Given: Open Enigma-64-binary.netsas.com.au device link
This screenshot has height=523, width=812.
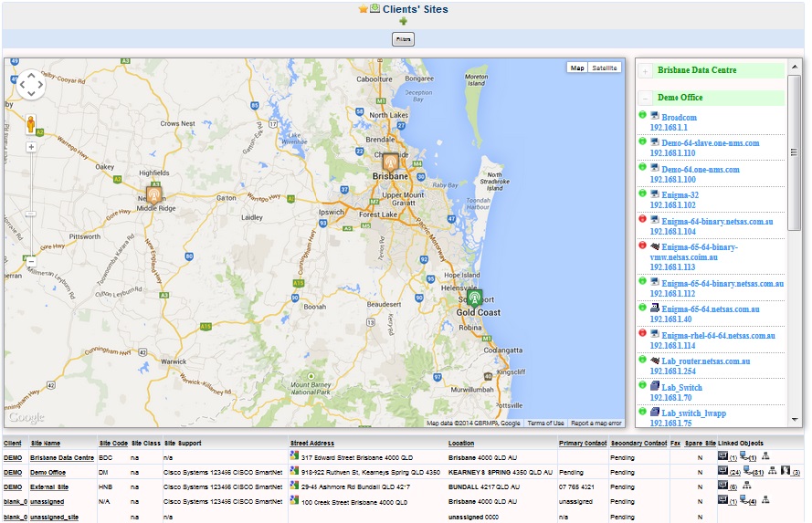Looking at the screenshot, I should pos(717,222).
